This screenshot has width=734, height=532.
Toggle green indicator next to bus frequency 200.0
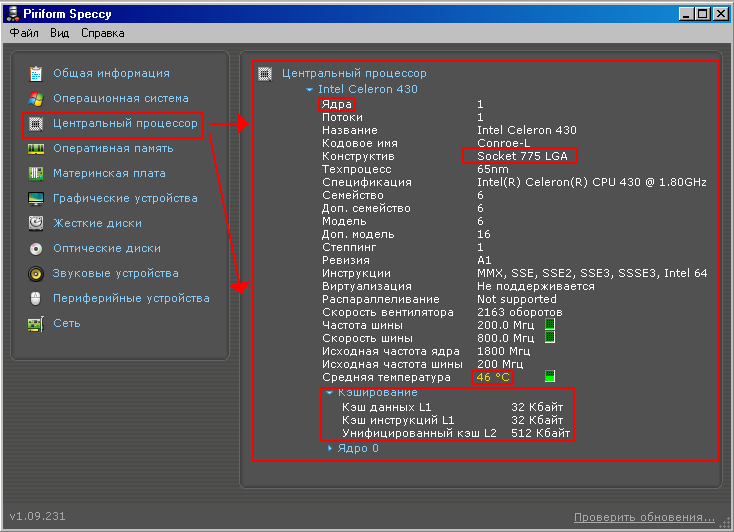point(549,325)
